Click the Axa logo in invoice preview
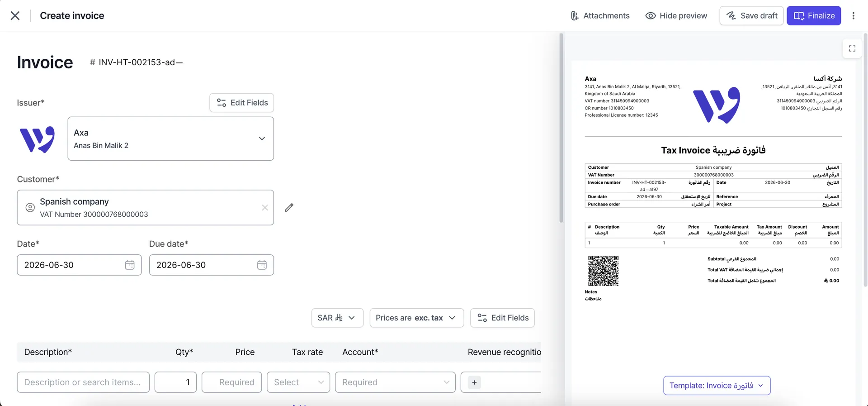This screenshot has width=868, height=406. pos(717,105)
